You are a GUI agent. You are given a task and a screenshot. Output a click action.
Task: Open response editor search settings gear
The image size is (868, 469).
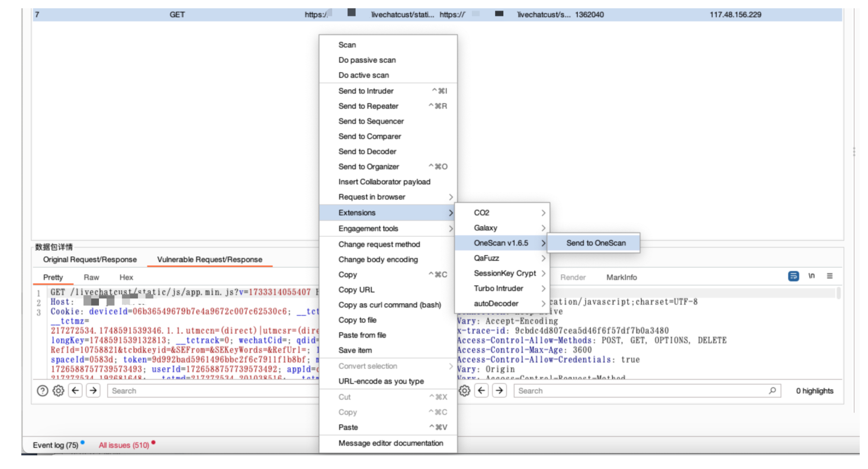(x=465, y=391)
